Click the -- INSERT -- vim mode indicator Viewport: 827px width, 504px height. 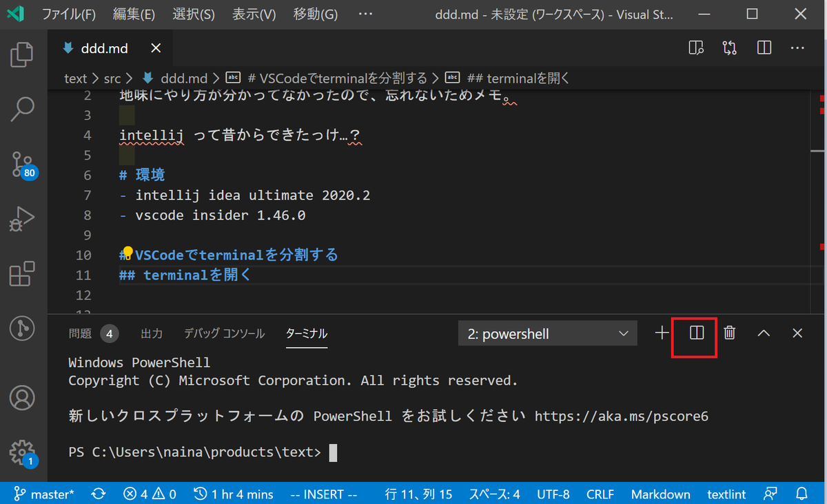[324, 494]
